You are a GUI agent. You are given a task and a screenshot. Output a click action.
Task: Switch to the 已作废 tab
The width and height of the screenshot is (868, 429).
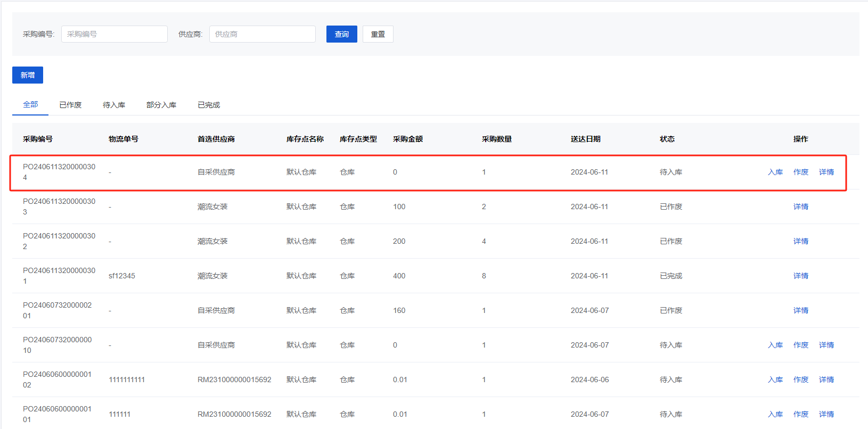tap(70, 105)
